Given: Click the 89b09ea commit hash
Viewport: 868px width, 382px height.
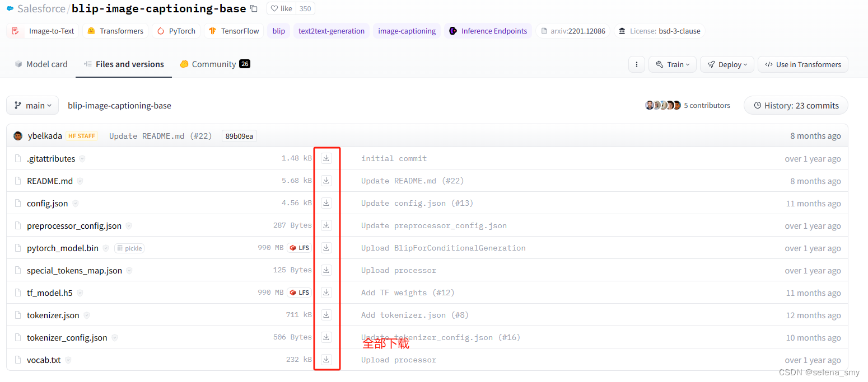Looking at the screenshot, I should [x=239, y=135].
